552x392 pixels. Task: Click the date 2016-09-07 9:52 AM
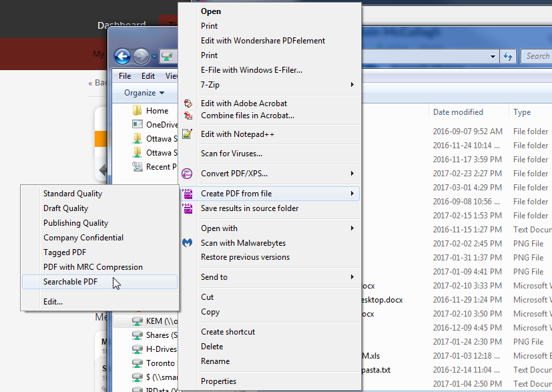click(467, 132)
